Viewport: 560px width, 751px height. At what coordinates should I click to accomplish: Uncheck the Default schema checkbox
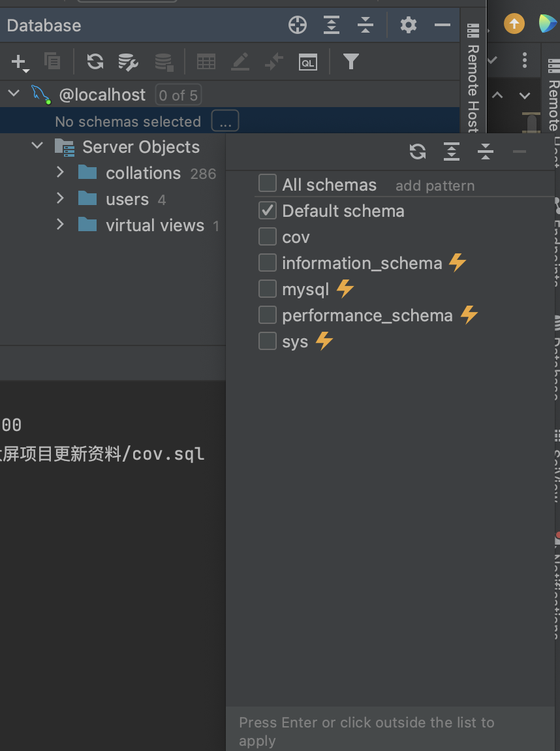(x=267, y=210)
